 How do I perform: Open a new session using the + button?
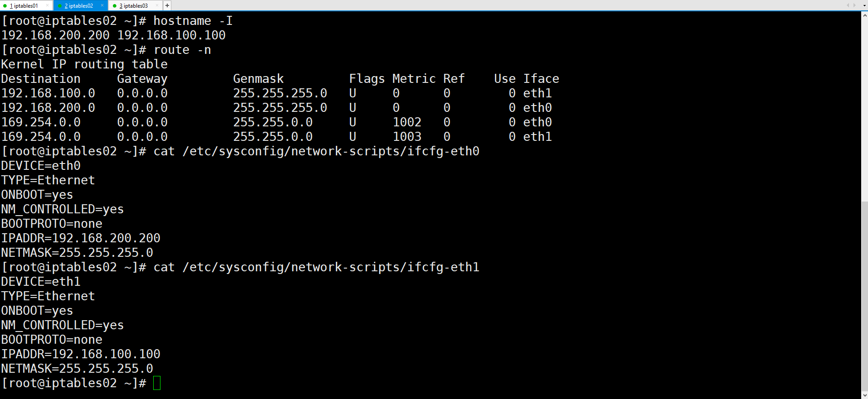point(167,5)
